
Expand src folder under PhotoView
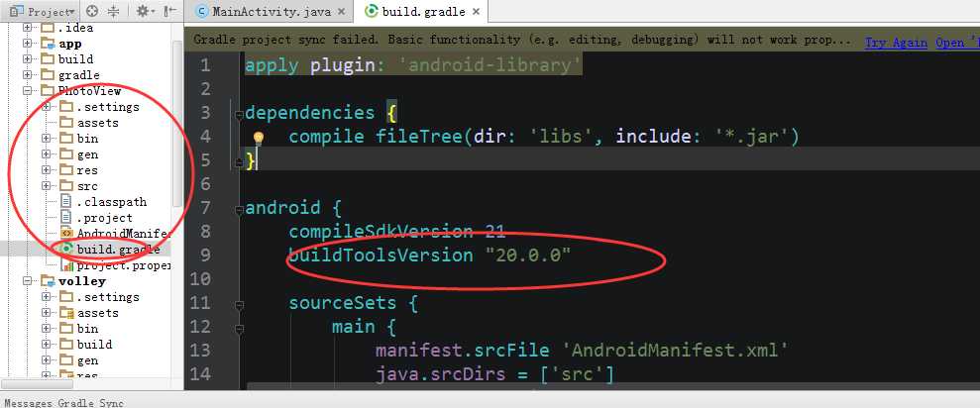47,185
